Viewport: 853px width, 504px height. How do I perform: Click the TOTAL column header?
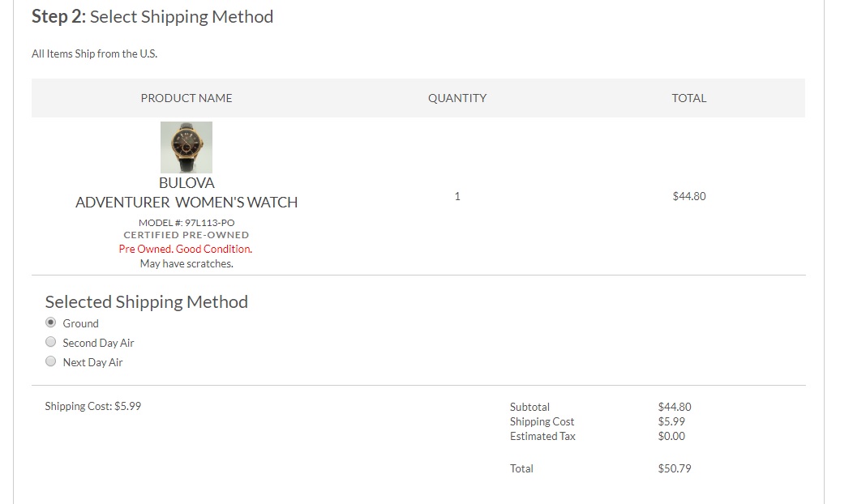[689, 98]
